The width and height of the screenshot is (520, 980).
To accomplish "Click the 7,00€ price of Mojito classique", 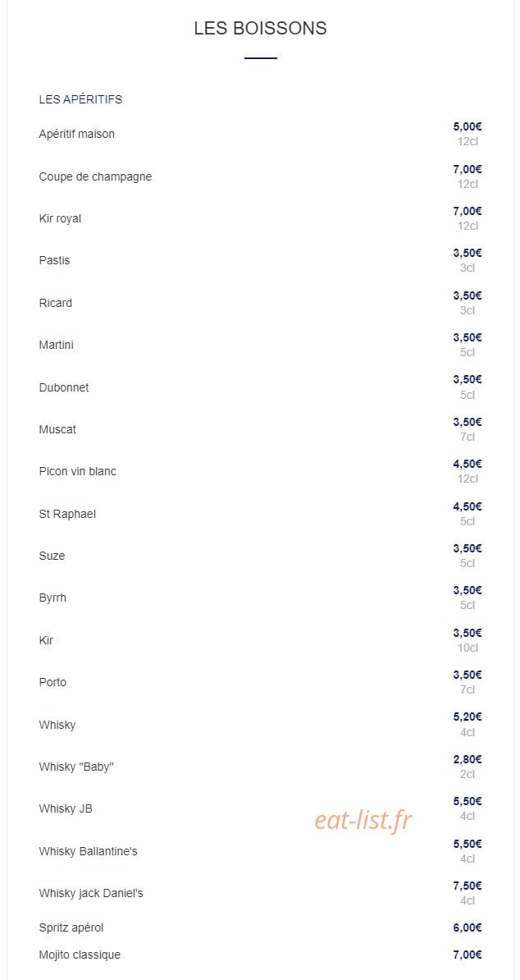I will pos(468,955).
